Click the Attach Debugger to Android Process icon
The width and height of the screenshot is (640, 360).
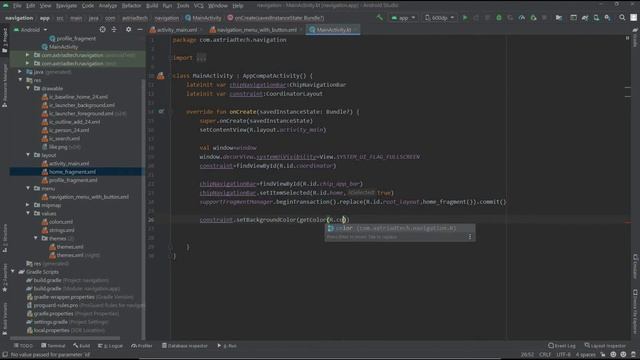click(533, 18)
